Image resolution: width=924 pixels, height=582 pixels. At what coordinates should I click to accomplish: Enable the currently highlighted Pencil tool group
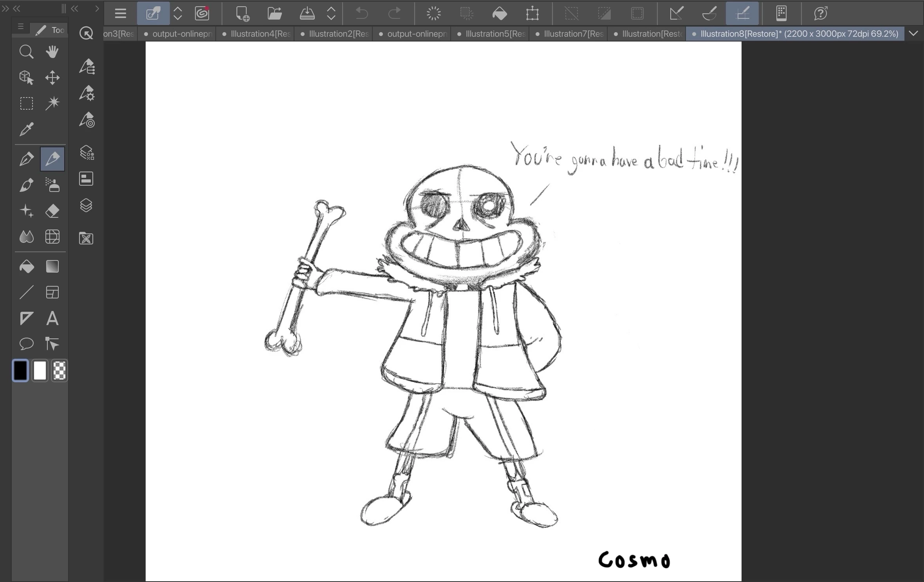click(52, 159)
